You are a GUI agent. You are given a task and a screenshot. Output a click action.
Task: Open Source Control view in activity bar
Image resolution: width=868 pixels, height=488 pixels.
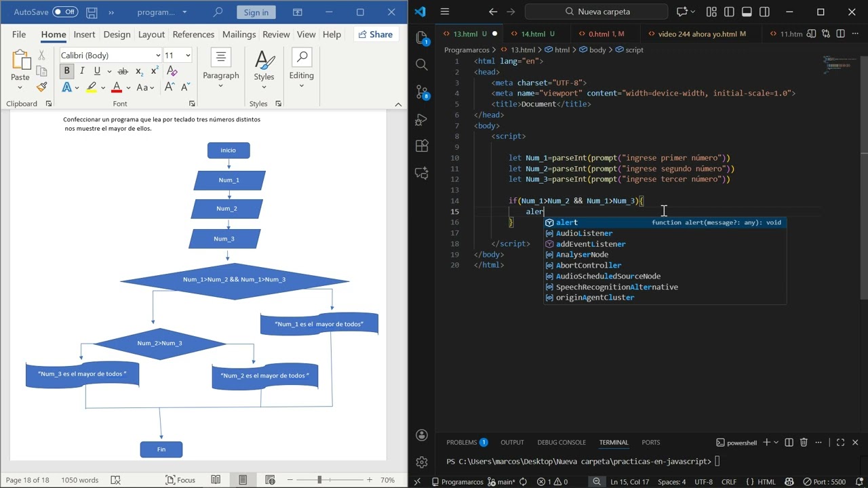coord(422,91)
